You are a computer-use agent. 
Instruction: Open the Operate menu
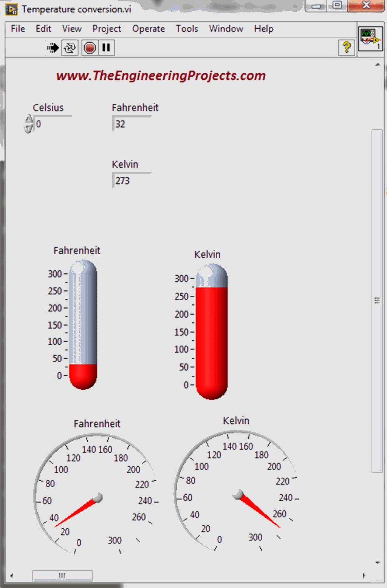pos(148,29)
